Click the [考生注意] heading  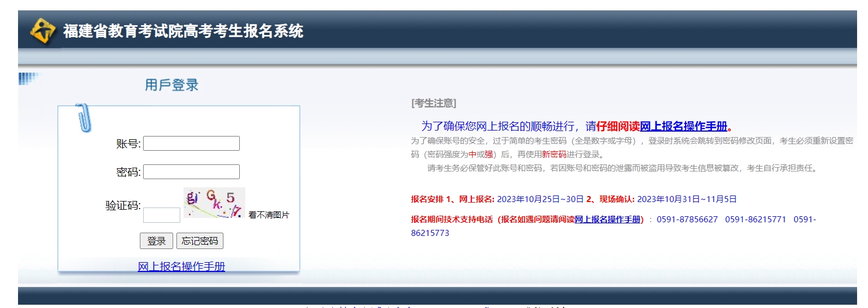pos(434,103)
